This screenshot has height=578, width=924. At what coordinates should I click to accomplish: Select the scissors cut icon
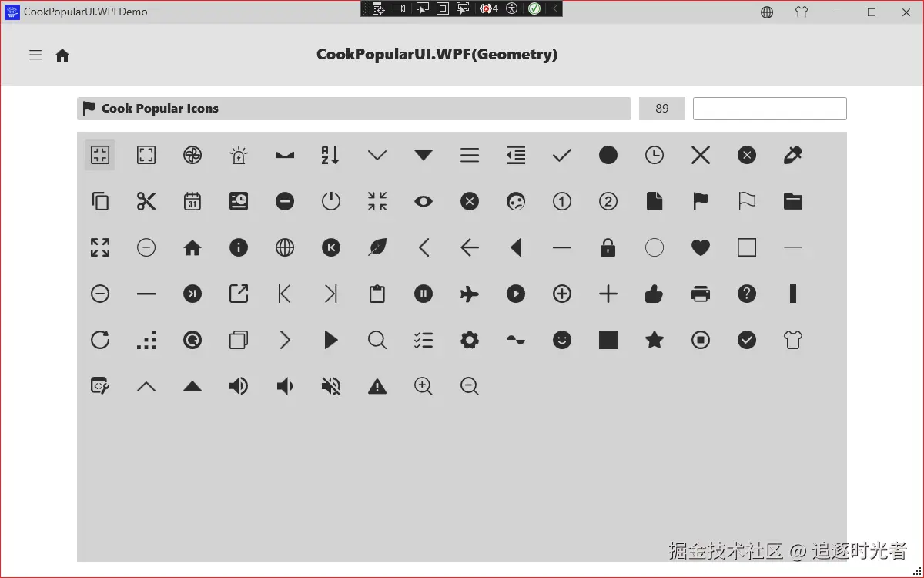pyautogui.click(x=146, y=201)
